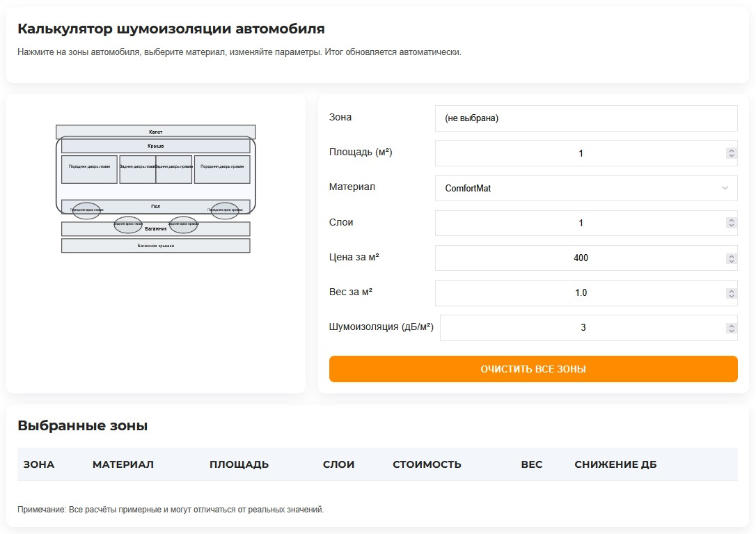This screenshot has height=534, width=756.
Task: Choose the Задняя арка левая ellipse
Action: point(128,225)
